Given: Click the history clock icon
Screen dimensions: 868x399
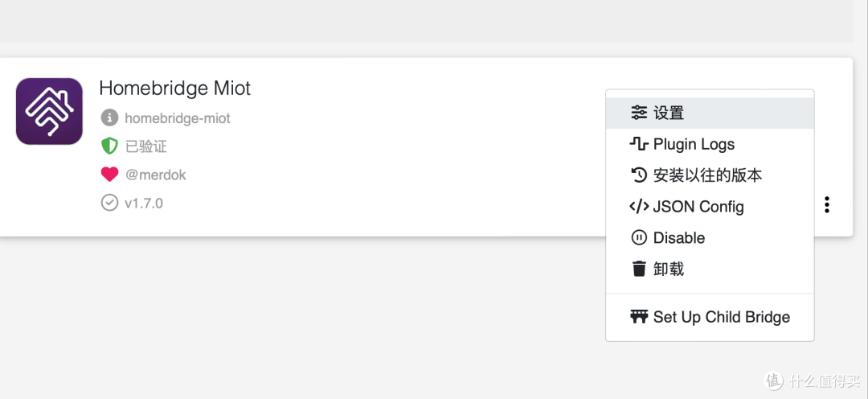Looking at the screenshot, I should (x=639, y=175).
